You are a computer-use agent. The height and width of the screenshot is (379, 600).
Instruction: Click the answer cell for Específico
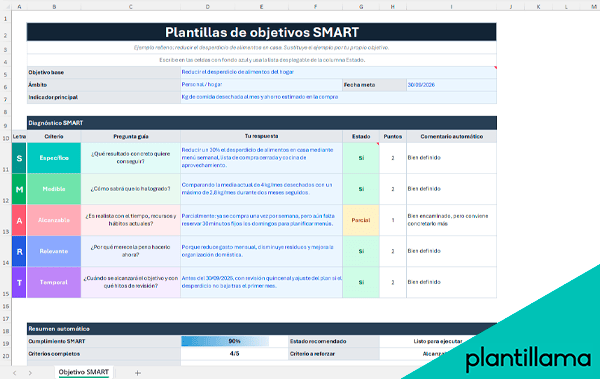click(x=261, y=158)
